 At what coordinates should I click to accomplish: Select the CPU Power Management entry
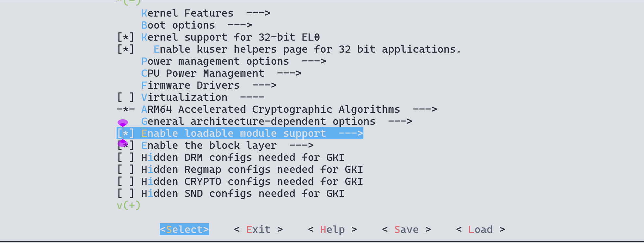pos(203,73)
